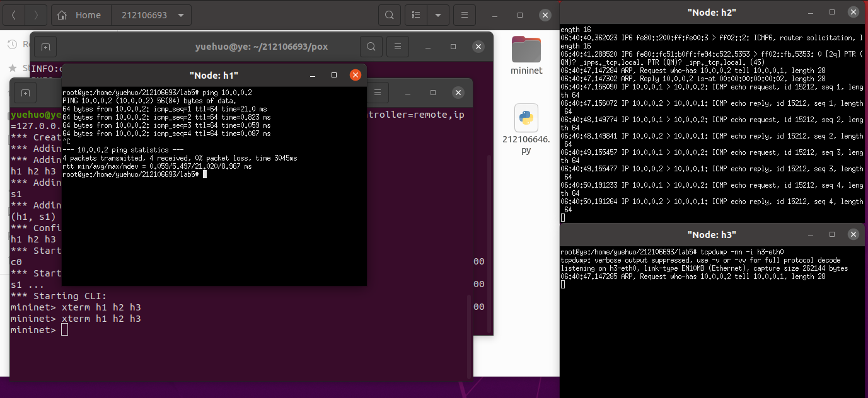Screen dimensions: 868x398
Task: Click the "rtt min/avg/max/mdev" line in h1
Action: coord(157,166)
